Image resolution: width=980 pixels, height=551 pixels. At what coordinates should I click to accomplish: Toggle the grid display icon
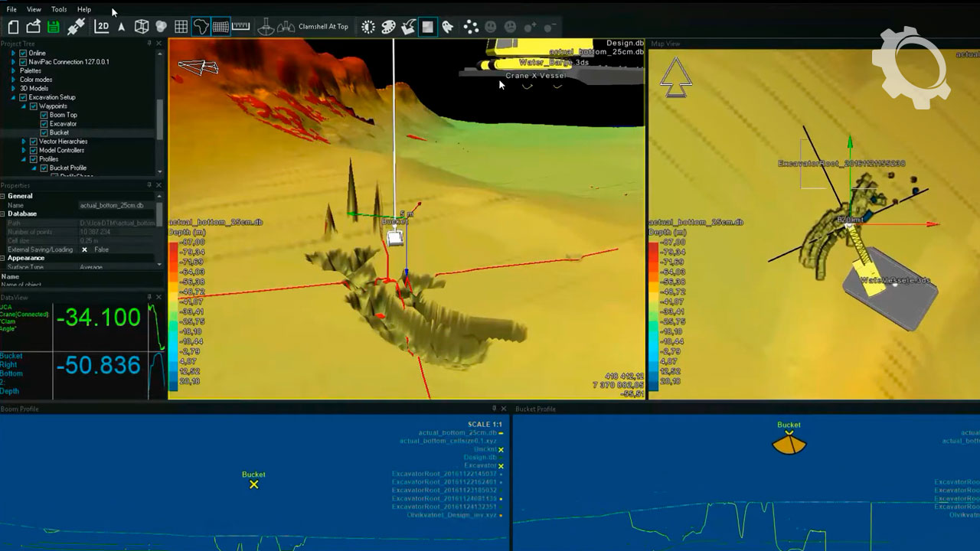181,27
